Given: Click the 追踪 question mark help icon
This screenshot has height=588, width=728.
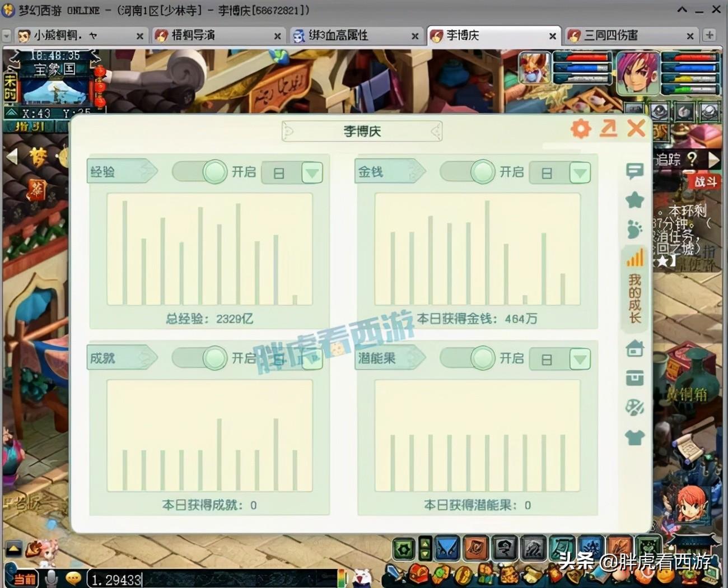Looking at the screenshot, I should pos(692,159).
